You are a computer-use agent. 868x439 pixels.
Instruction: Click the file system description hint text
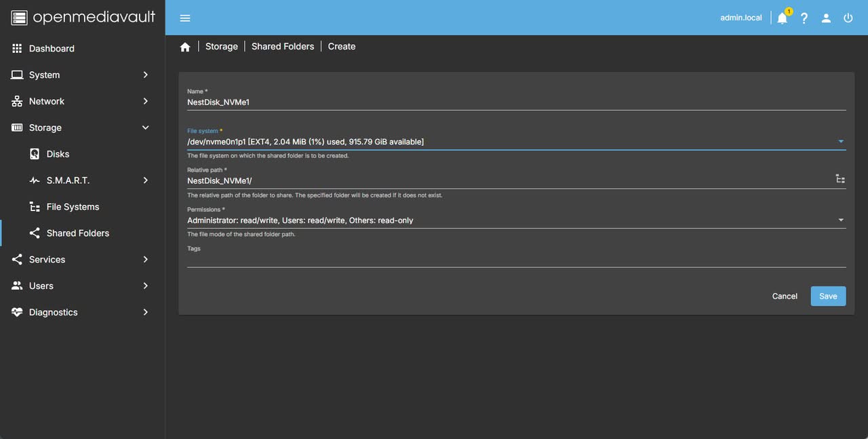[268, 156]
